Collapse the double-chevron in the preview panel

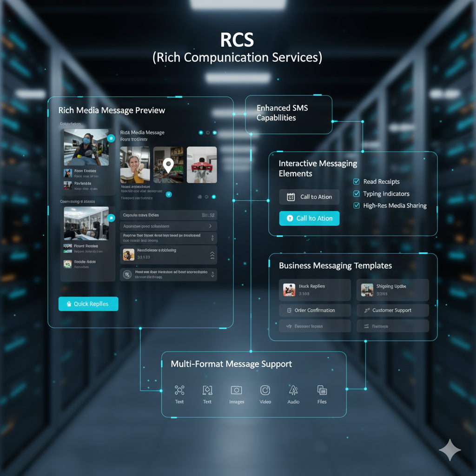[x=212, y=255]
